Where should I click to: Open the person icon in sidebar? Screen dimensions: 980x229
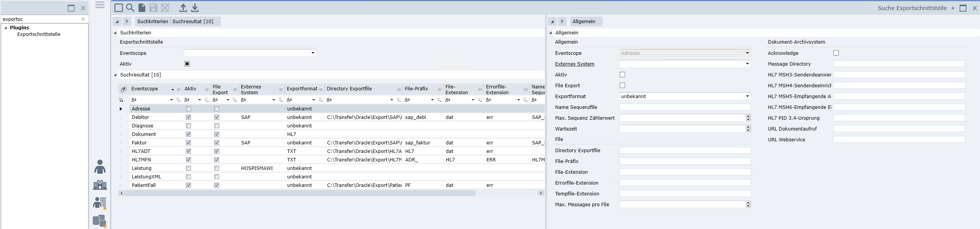point(100,167)
